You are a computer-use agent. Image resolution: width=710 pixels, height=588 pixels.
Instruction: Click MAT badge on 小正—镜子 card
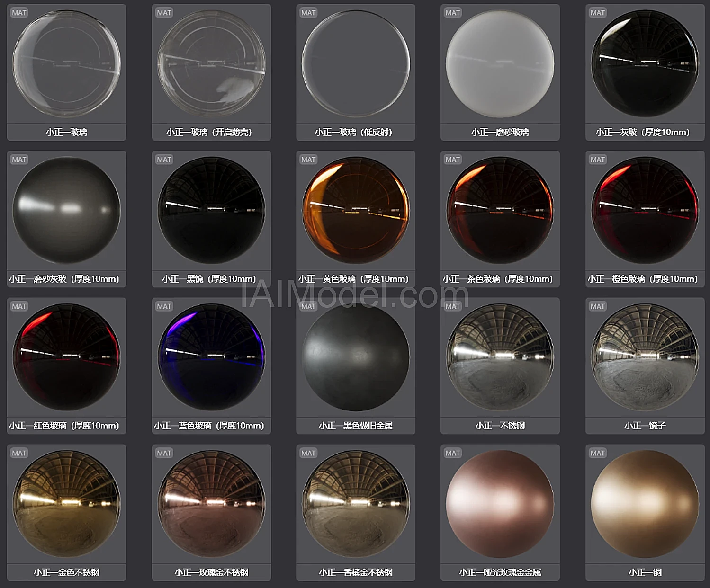598,306
